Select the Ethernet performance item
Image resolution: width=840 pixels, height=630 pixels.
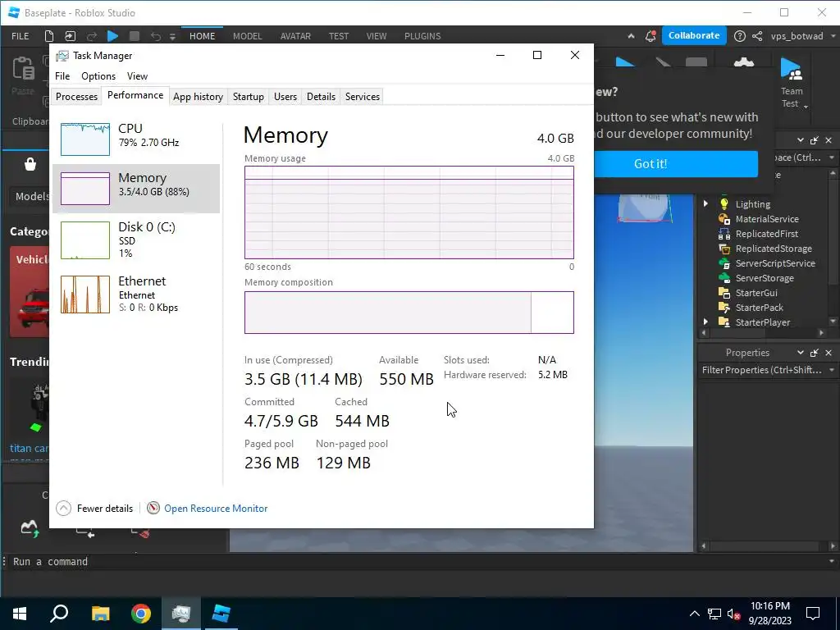coord(136,294)
